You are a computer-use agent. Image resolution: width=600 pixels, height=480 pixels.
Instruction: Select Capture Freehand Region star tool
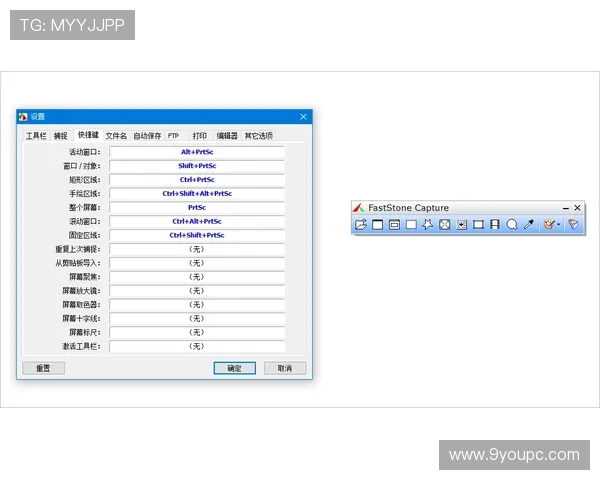pyautogui.click(x=428, y=224)
